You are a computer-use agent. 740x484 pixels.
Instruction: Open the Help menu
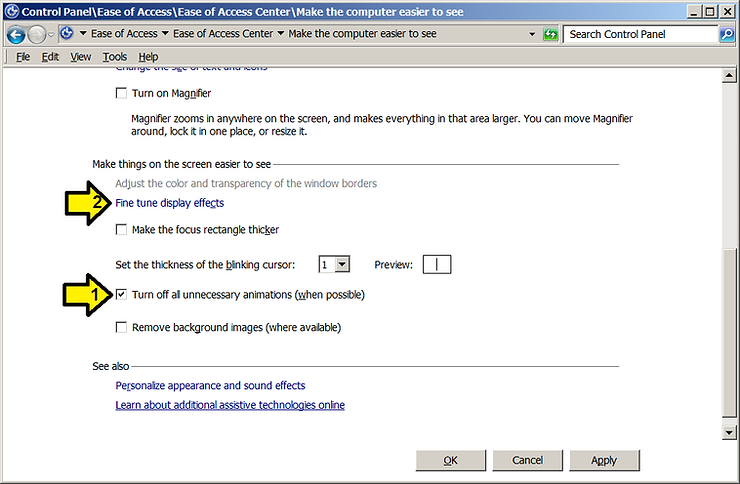148,57
